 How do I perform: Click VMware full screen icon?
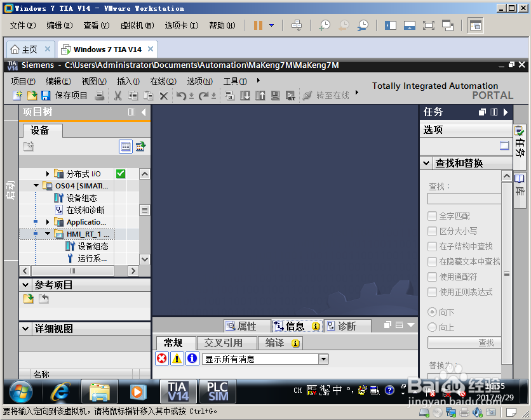point(428,25)
